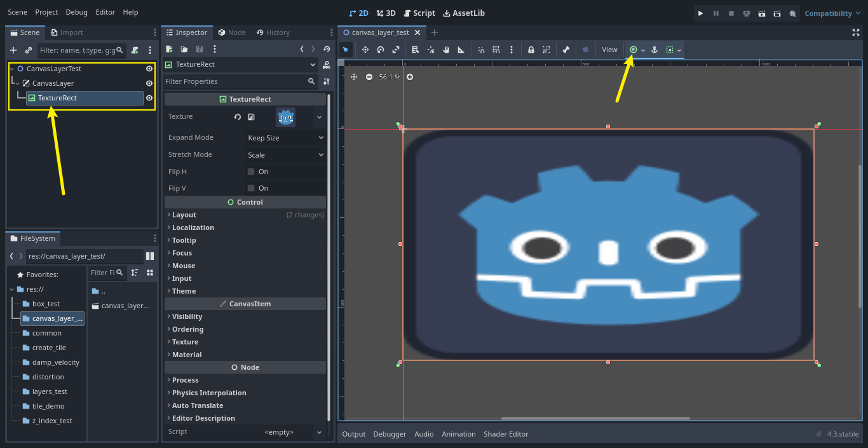
Task: Switch to the Script workspace
Action: [x=419, y=13]
